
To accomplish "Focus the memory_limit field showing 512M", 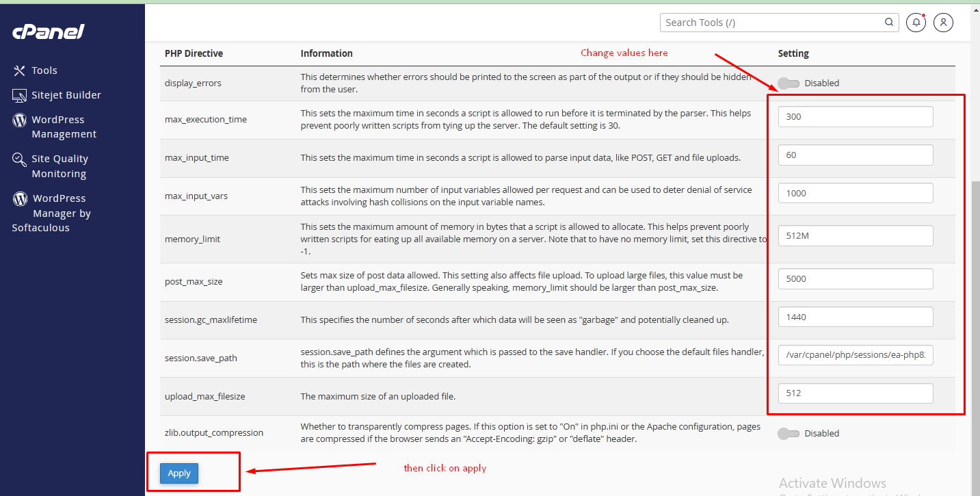I will pyautogui.click(x=855, y=236).
